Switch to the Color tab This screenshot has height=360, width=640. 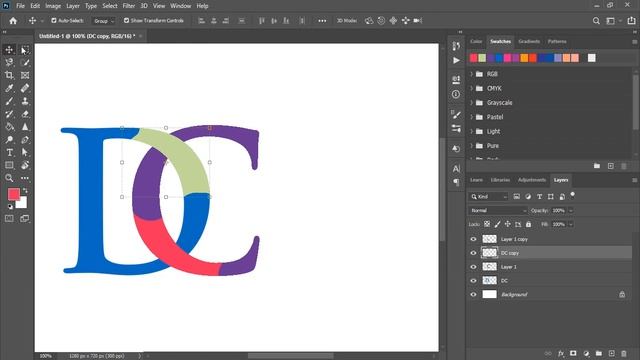[476, 41]
